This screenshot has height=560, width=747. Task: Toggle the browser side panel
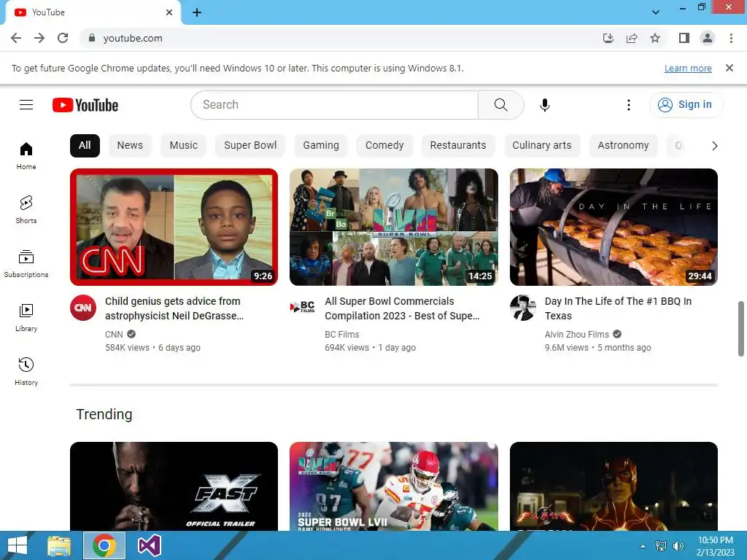684,38
